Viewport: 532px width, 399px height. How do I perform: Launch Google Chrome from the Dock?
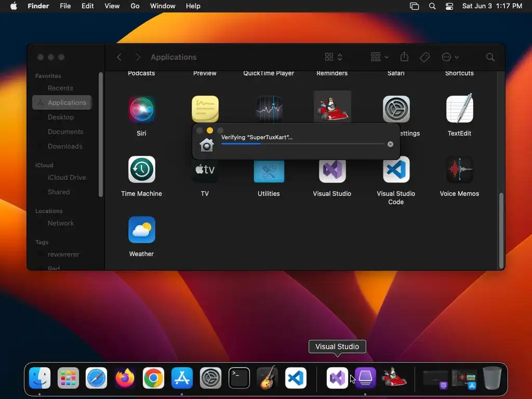[153, 378]
